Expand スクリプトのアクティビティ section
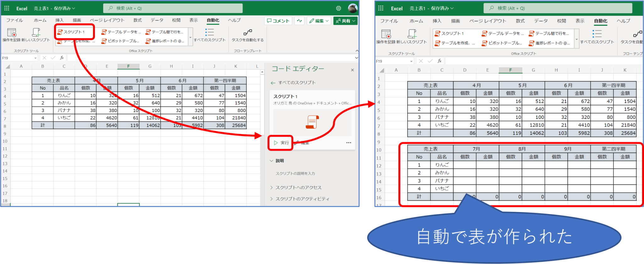Screen dimensions: 644x264 tap(302, 199)
